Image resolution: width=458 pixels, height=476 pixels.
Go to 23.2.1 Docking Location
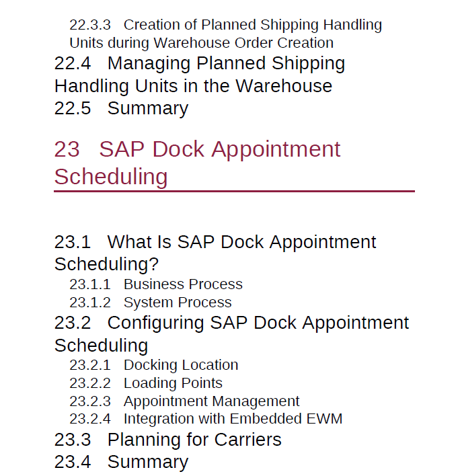(x=154, y=365)
